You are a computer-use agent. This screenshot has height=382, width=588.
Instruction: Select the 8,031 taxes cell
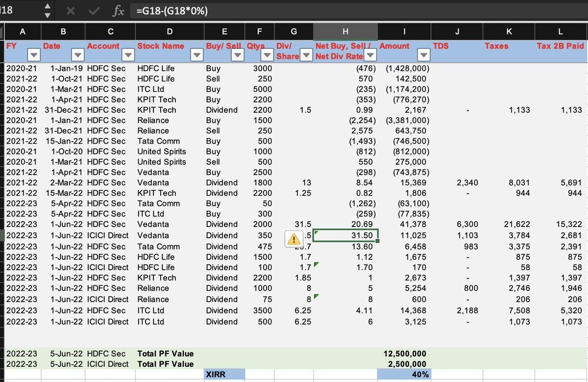click(509, 182)
